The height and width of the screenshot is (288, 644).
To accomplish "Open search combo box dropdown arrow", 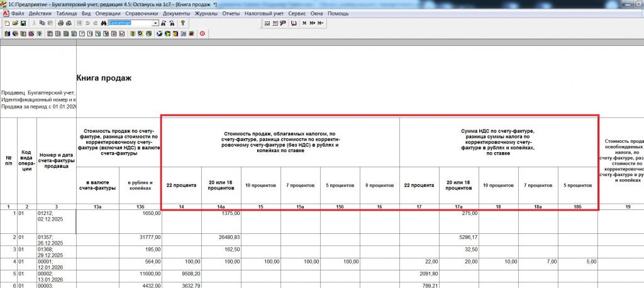I will 156,23.
